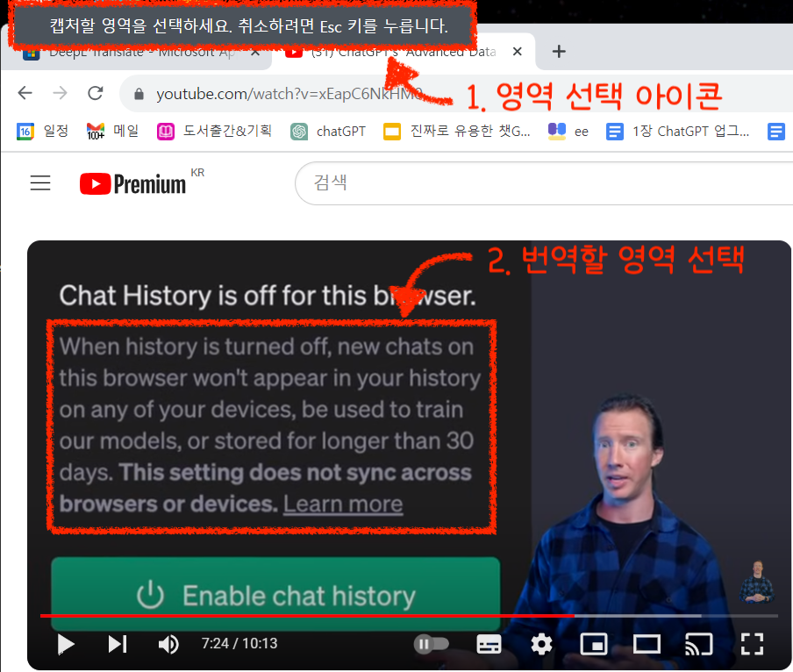Skip to the next video
The width and height of the screenshot is (793, 672).
117,644
